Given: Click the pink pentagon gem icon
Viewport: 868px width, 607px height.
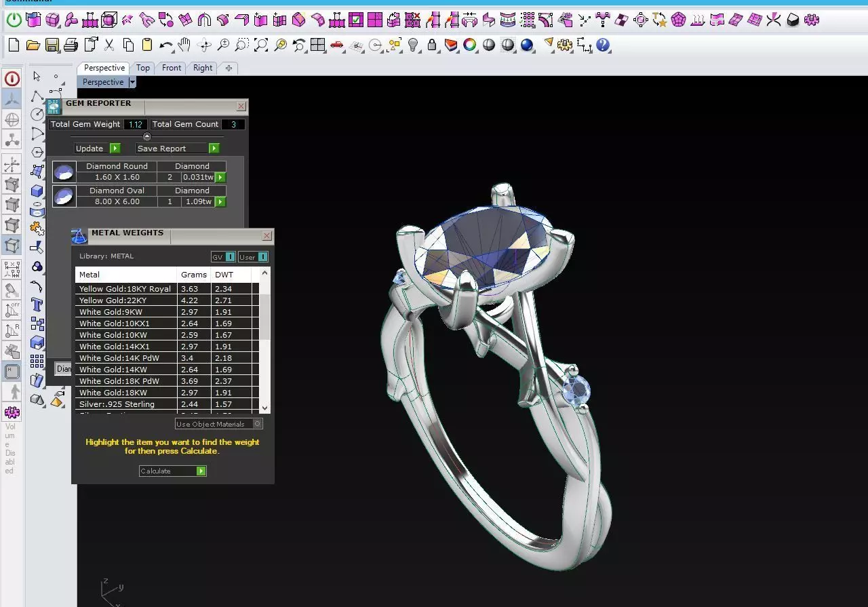Looking at the screenshot, I should point(679,20).
